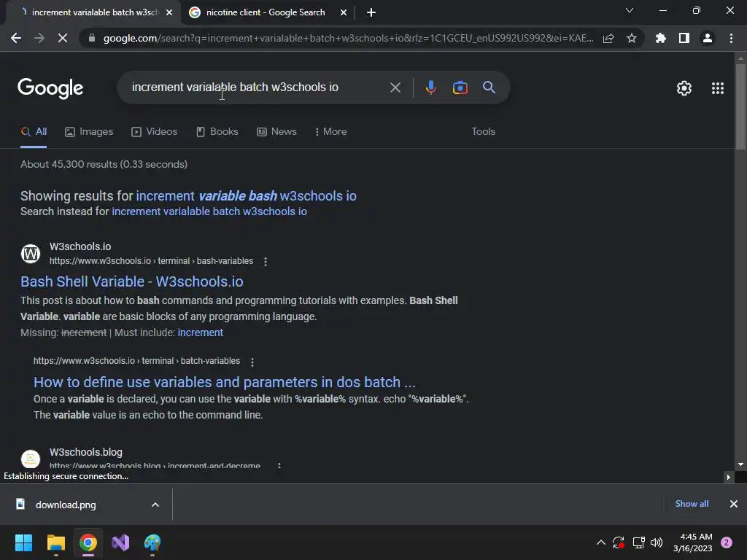Open Visual Studio from taskbar
Screen dimensions: 747x560
pos(120,542)
